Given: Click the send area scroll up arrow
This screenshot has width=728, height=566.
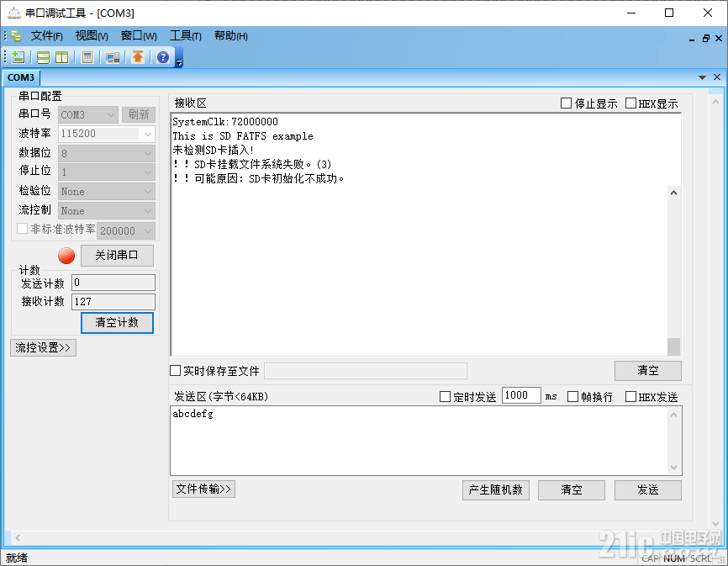Looking at the screenshot, I should coord(673,414).
